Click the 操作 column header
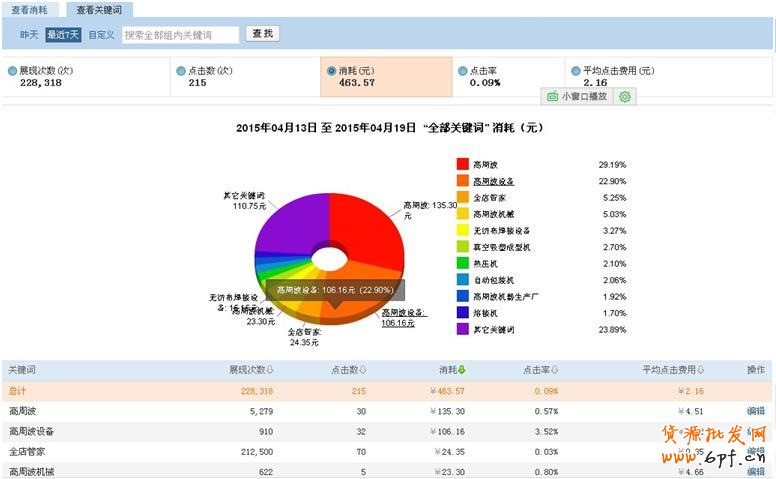The width and height of the screenshot is (776, 479). (x=756, y=370)
